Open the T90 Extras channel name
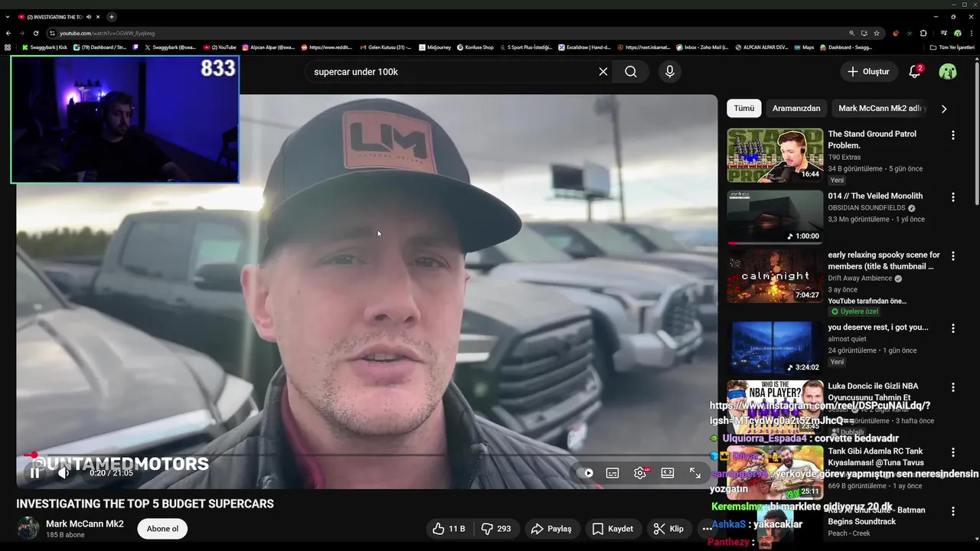Screen dimensions: 980x551 pyautogui.click(x=844, y=157)
